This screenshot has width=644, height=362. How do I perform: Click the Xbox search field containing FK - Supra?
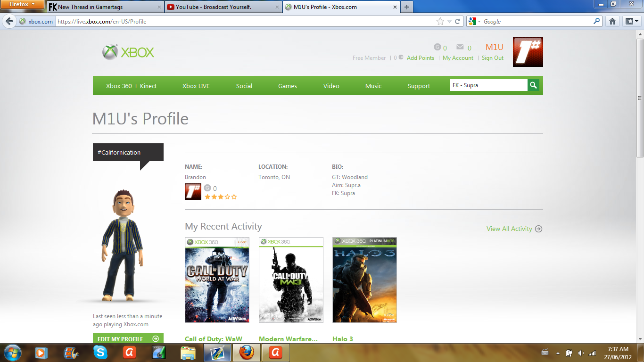(x=488, y=85)
